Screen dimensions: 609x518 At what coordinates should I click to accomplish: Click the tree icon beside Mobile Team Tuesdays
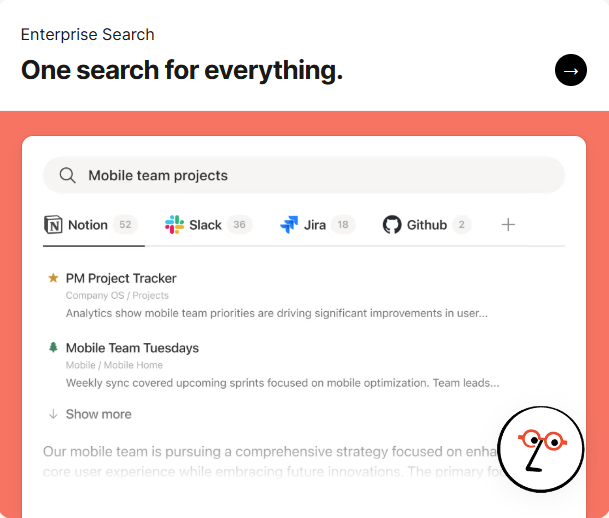53,348
